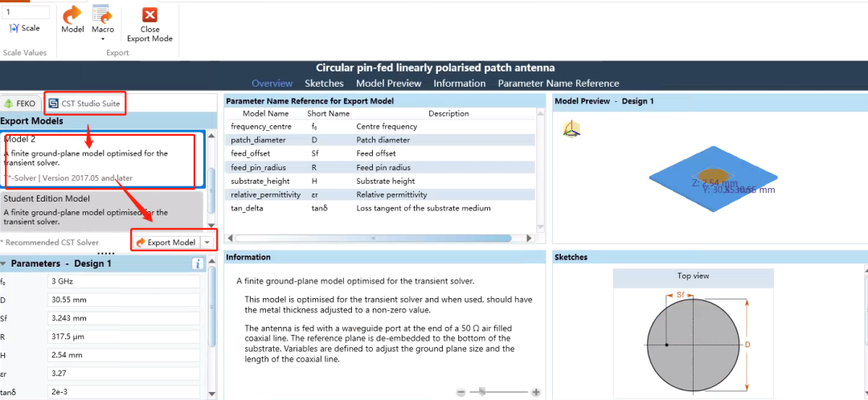Click the 3D axis orientation icon in preview

coord(571,129)
